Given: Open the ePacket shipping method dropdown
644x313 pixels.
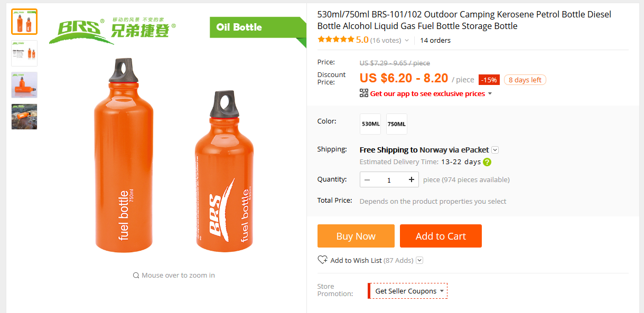Looking at the screenshot, I should (x=495, y=150).
